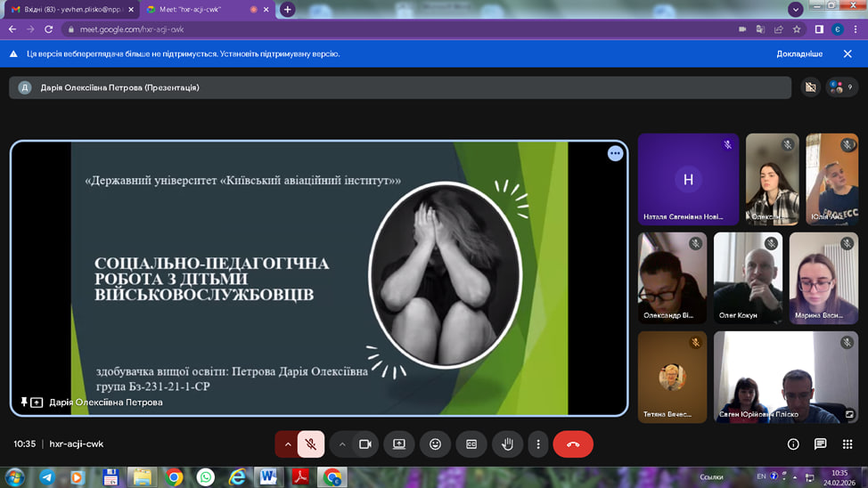Viewport: 868px width, 488px height.
Task: Turn on closed captions
Action: 471,443
